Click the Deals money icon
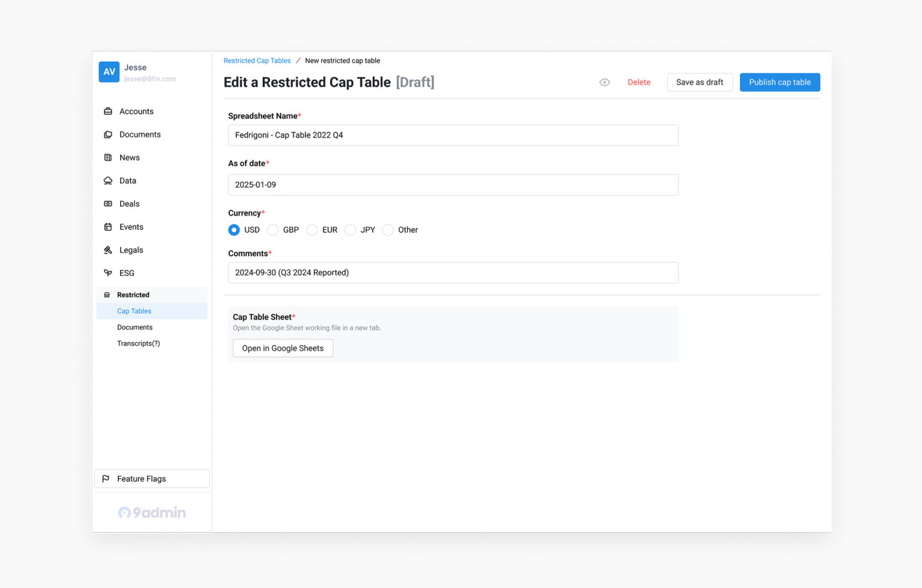 pyautogui.click(x=108, y=204)
